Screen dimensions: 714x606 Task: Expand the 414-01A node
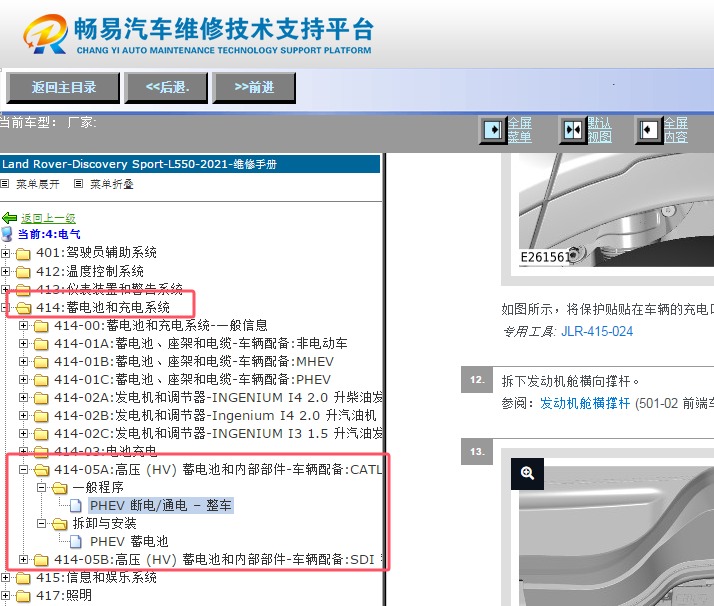click(x=23, y=343)
